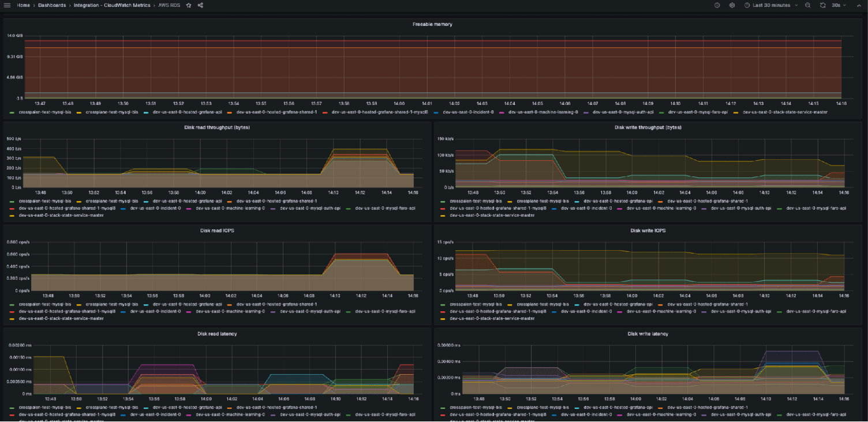Image resolution: width=868 pixels, height=422 pixels.
Task: Open the navigation hamburger menu
Action: (x=7, y=5)
